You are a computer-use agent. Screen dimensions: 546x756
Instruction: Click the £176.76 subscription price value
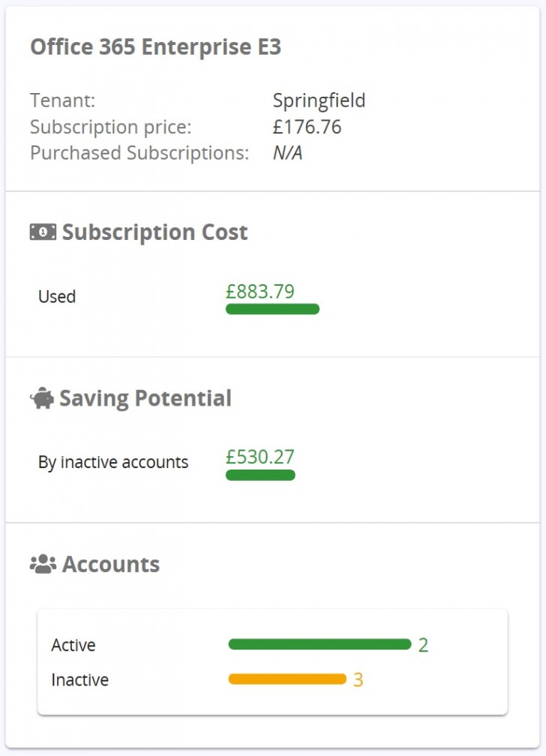click(x=307, y=127)
